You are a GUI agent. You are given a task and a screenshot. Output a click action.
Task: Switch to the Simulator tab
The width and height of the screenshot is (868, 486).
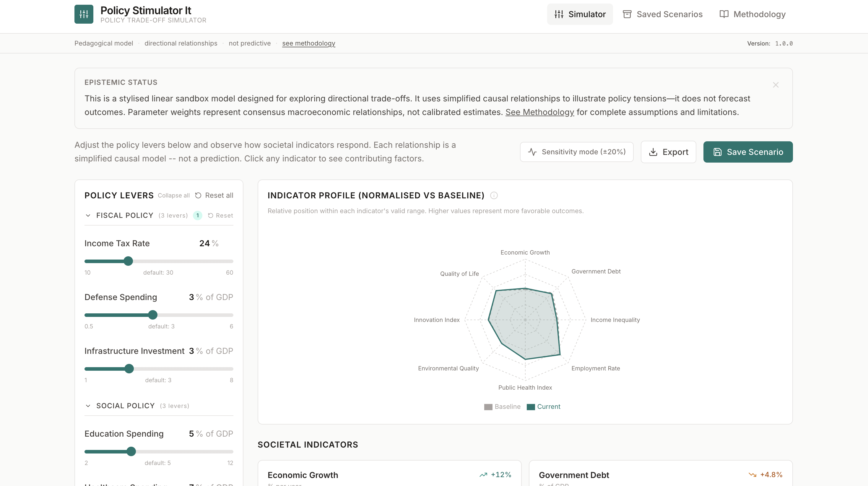point(580,14)
